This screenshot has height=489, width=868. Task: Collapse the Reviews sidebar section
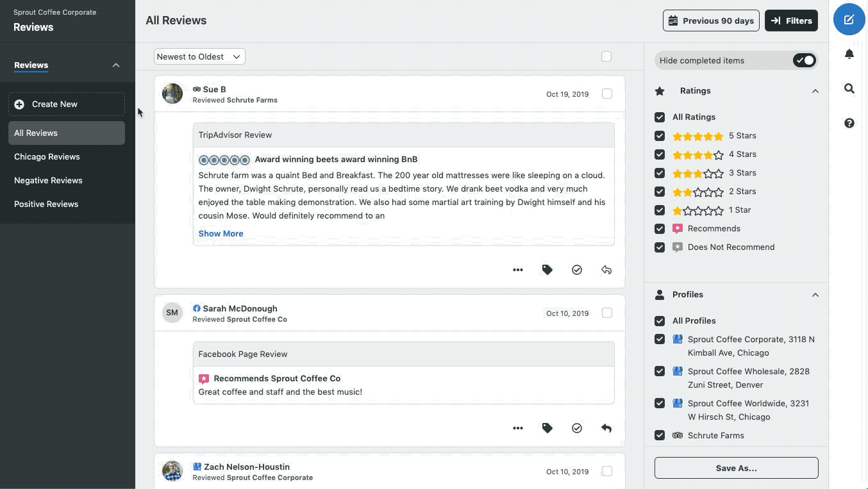click(x=116, y=65)
